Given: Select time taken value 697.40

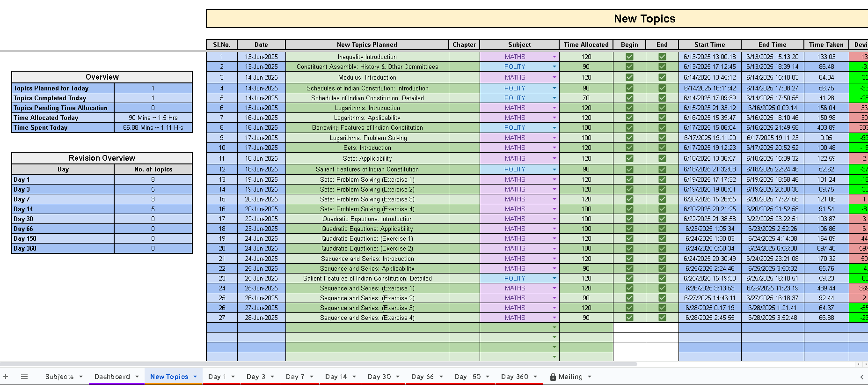Looking at the screenshot, I should pyautogui.click(x=826, y=248).
